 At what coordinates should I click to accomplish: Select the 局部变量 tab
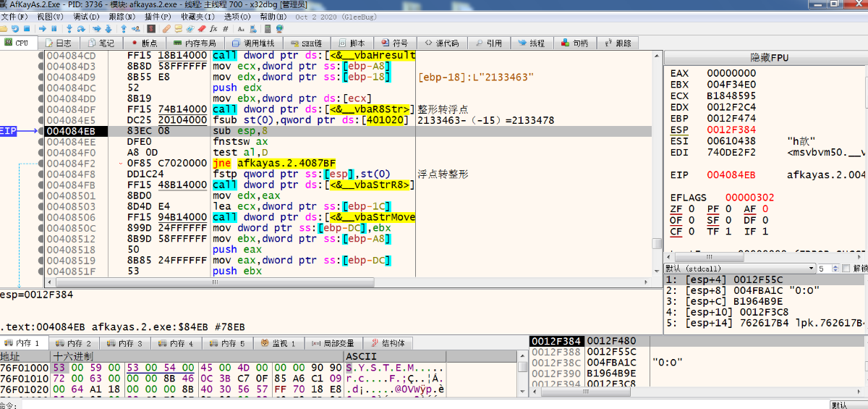pos(332,343)
